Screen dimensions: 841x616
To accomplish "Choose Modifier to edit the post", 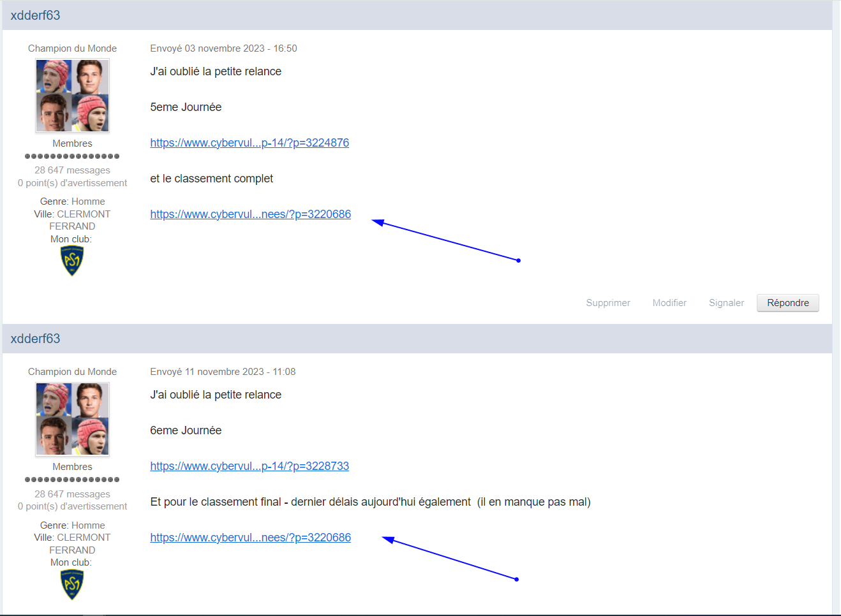I will (x=669, y=303).
